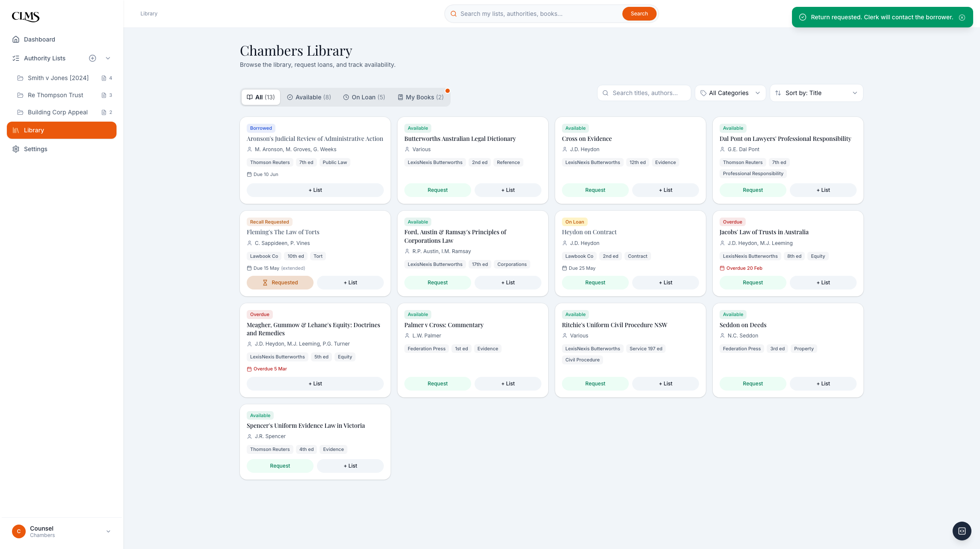Click the Aronson's Judicial Review title
Image resolution: width=980 pixels, height=549 pixels.
(315, 139)
